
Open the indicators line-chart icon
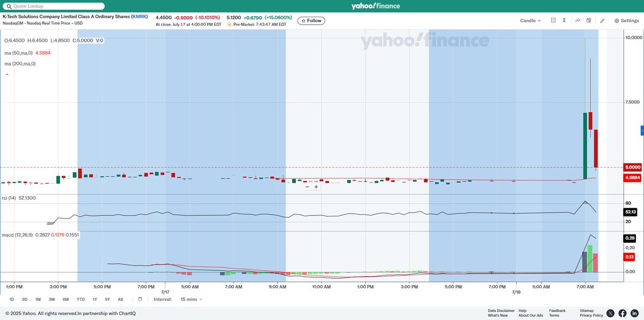point(578,20)
